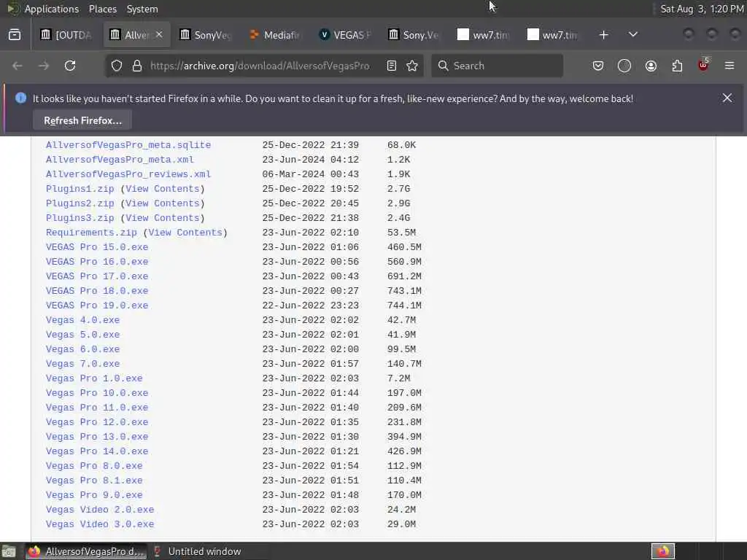Switch to the Sony.Ve tab
Viewport: 747px width, 560px height.
click(414, 35)
